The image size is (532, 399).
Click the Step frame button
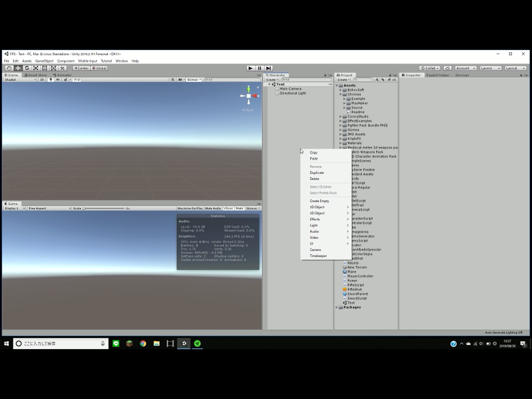[268, 68]
